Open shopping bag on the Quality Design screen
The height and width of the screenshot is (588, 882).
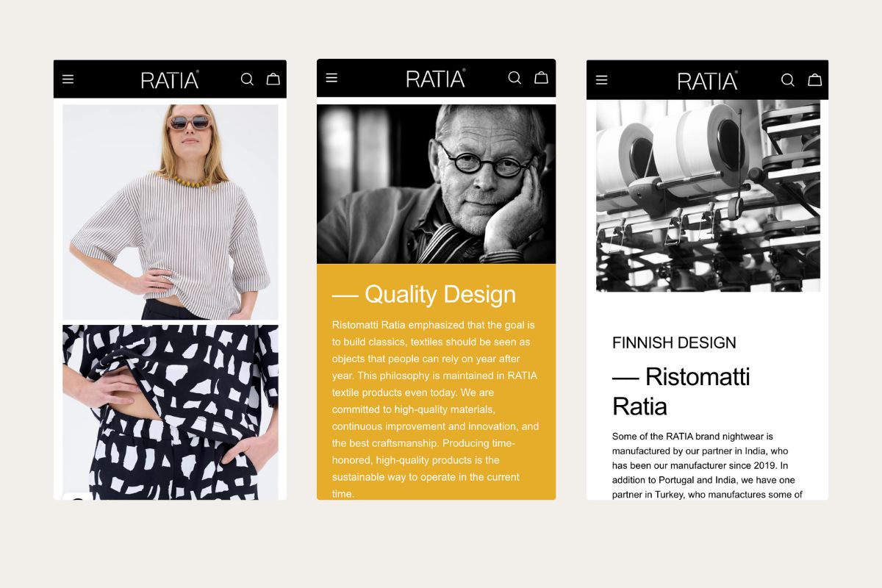point(542,77)
